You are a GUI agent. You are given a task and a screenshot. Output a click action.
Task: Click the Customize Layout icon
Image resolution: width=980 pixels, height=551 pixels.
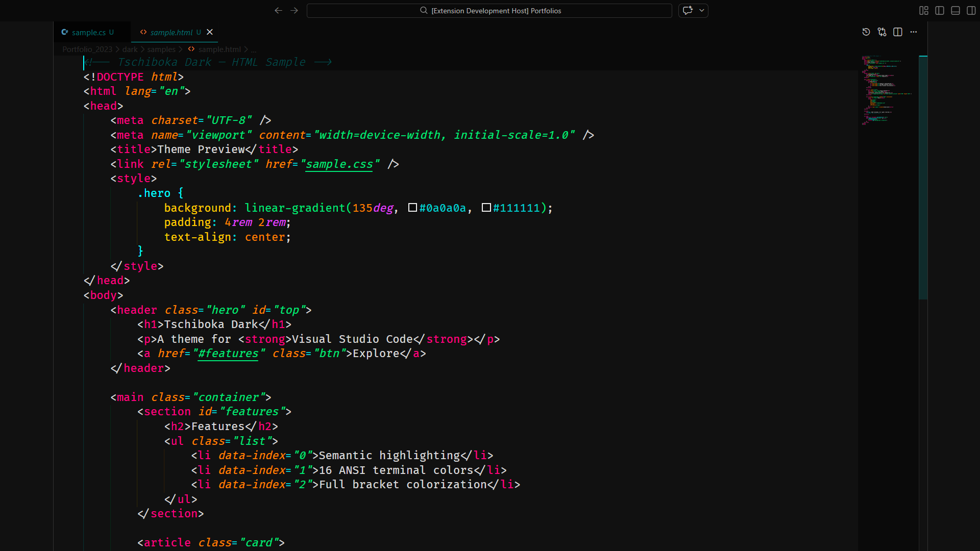coord(923,10)
